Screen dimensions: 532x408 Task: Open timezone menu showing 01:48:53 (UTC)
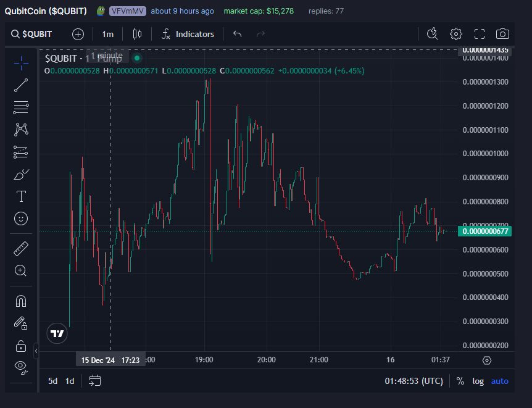pyautogui.click(x=414, y=381)
